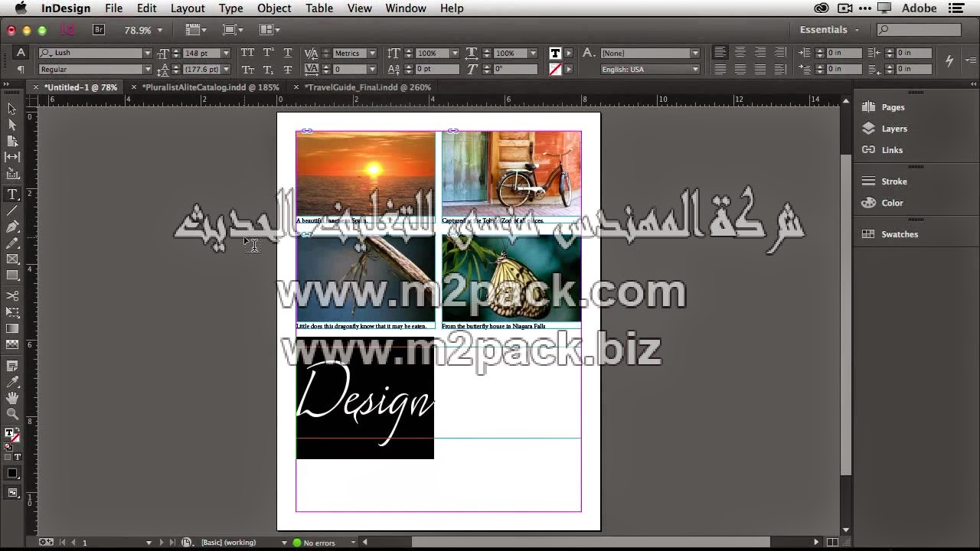Viewport: 980px width, 551px height.
Task: Select the Zoom tool
Action: [x=12, y=414]
